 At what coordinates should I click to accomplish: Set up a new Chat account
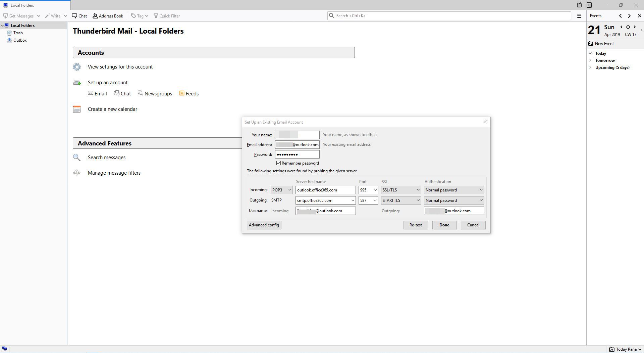[x=122, y=94]
